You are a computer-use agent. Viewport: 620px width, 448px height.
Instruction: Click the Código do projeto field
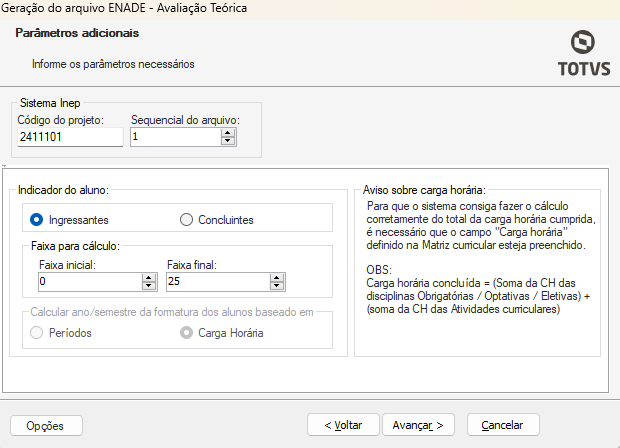(69, 137)
